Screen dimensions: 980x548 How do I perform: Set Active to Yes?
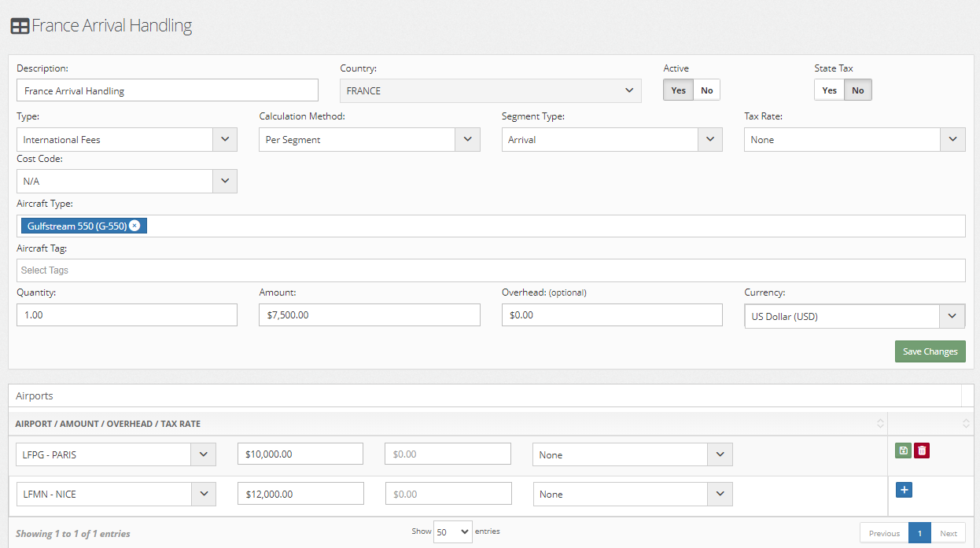[678, 90]
